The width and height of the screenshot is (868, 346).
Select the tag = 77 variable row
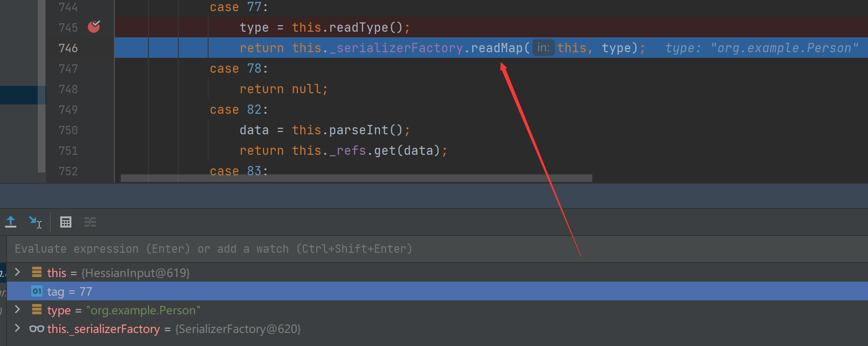tap(69, 291)
